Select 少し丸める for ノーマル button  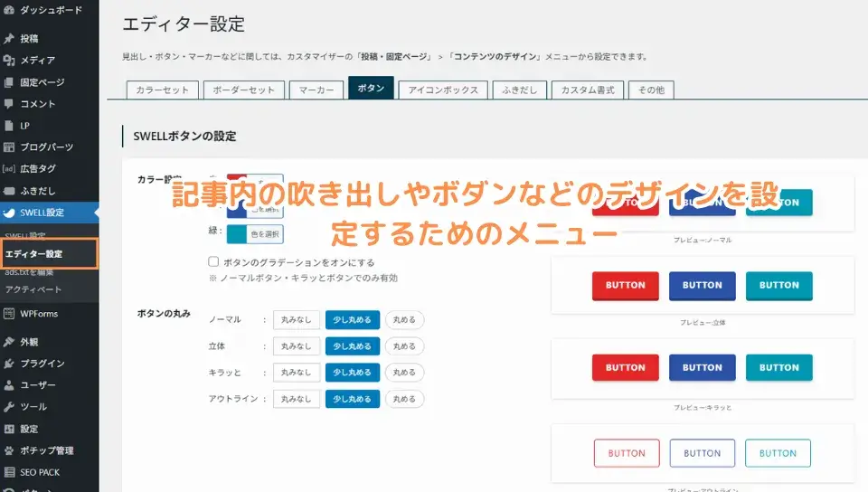pyautogui.click(x=352, y=319)
